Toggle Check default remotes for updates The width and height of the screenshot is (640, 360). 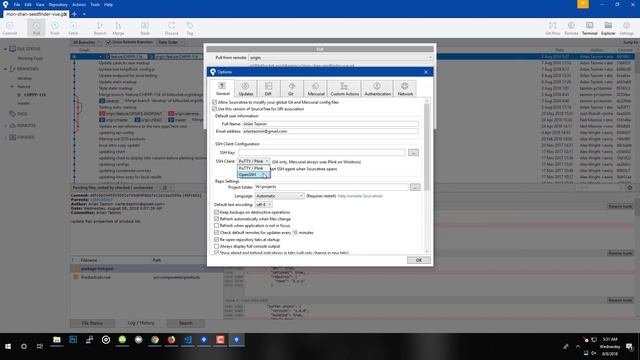pos(216,233)
